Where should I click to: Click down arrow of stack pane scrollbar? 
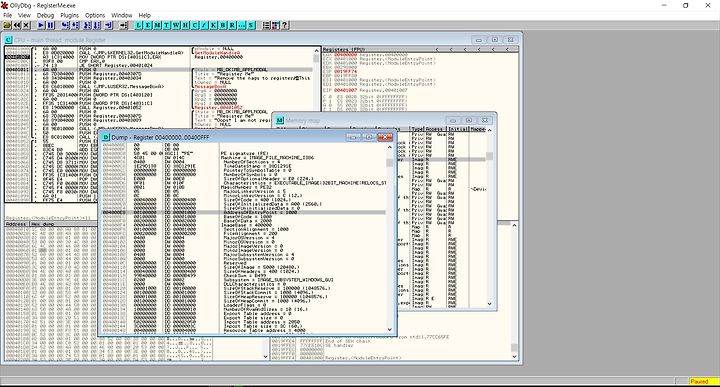click(x=514, y=356)
